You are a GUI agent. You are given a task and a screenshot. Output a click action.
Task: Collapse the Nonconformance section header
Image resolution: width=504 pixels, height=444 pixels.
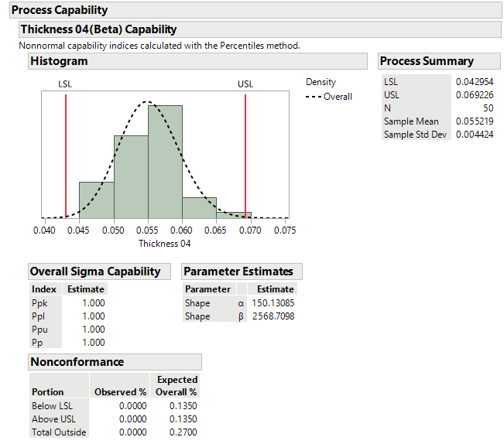tap(115, 362)
